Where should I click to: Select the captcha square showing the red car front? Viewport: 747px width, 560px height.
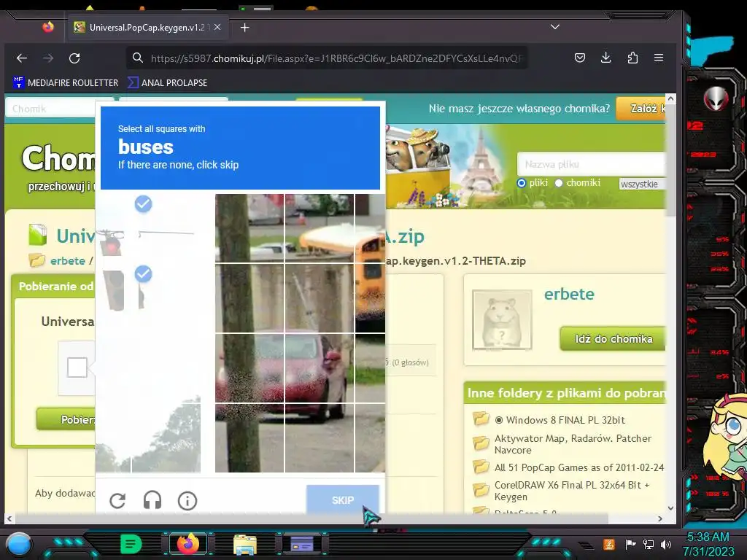click(320, 368)
